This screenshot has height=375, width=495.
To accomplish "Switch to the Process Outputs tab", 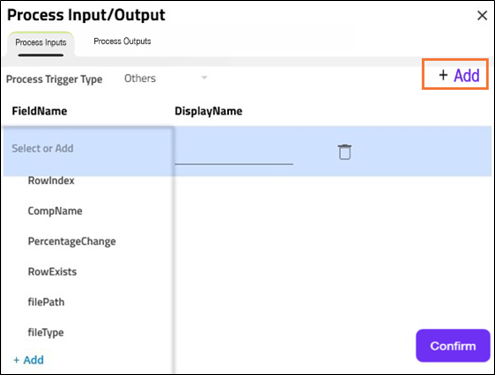I will (x=122, y=41).
